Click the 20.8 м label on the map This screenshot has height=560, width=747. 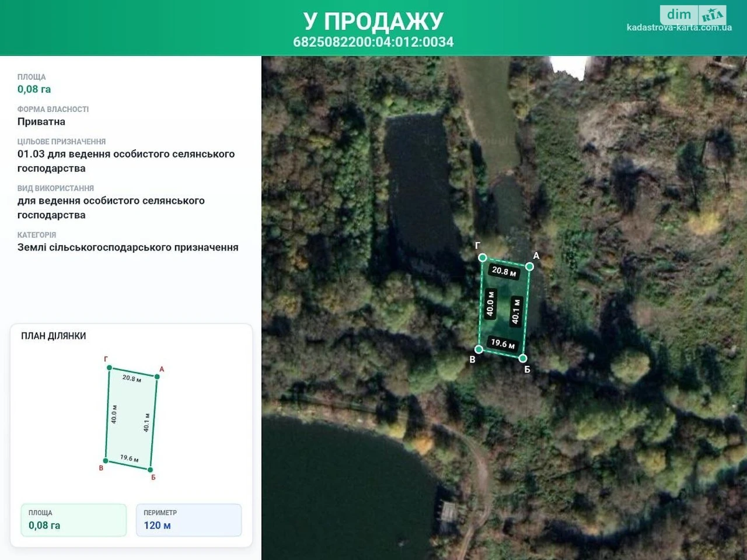tap(504, 271)
